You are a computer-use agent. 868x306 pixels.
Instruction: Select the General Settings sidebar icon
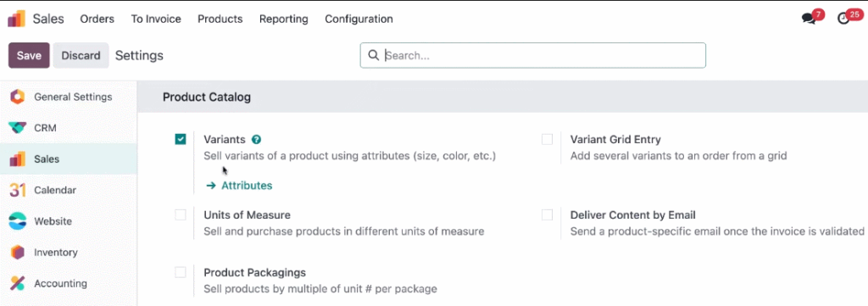(18, 97)
